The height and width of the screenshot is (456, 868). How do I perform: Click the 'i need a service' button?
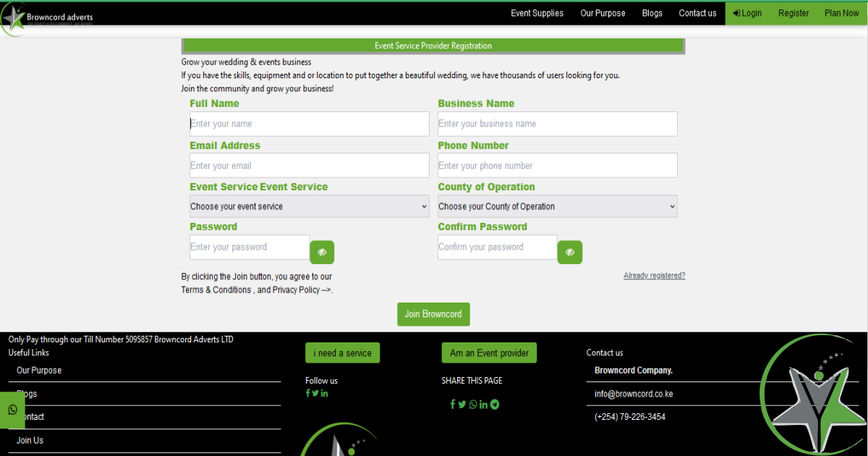coord(342,353)
